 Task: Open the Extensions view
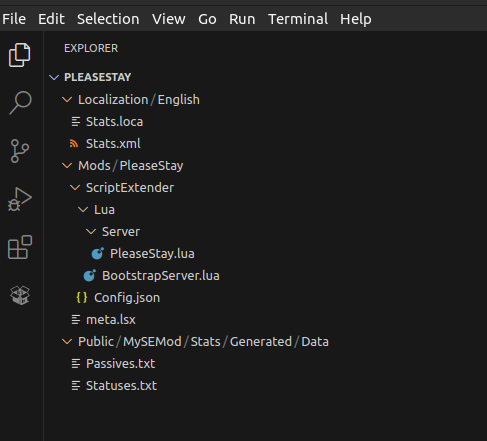[20, 247]
